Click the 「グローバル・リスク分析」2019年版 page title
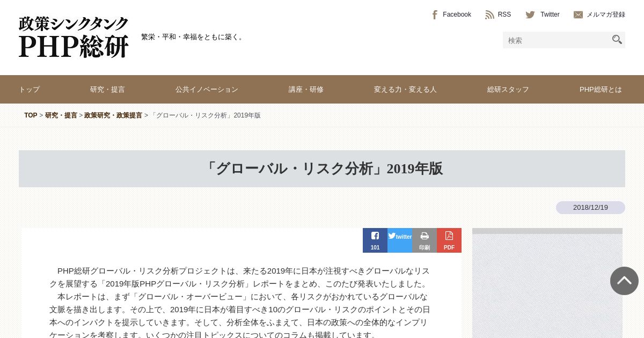 pyautogui.click(x=322, y=168)
